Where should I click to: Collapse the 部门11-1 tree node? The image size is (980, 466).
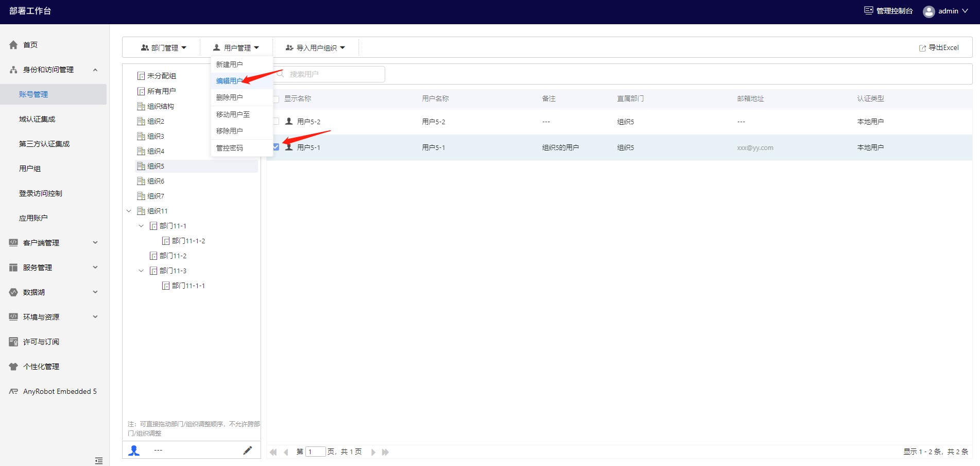(x=141, y=226)
